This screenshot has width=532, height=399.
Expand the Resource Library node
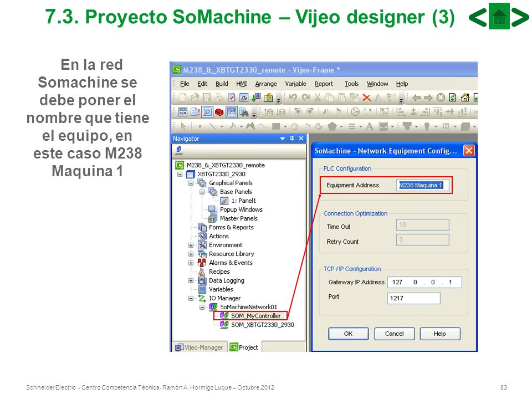(x=191, y=254)
